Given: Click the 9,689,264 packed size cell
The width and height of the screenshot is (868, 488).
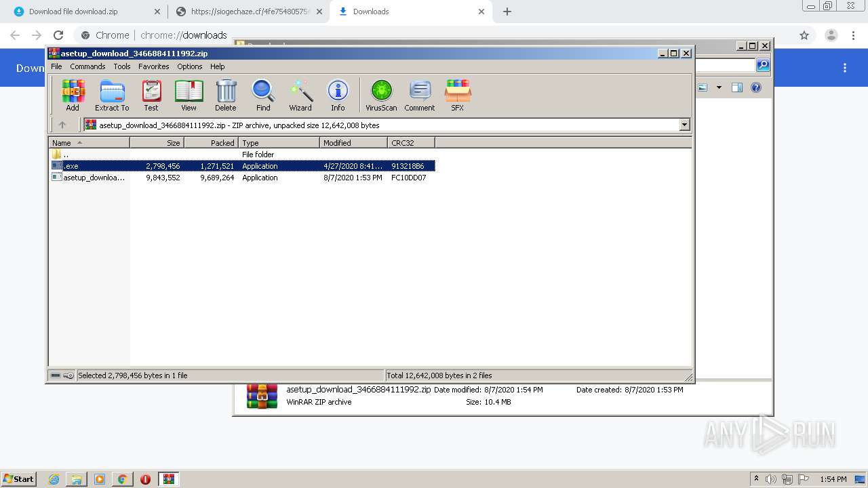Looking at the screenshot, I should [x=217, y=178].
